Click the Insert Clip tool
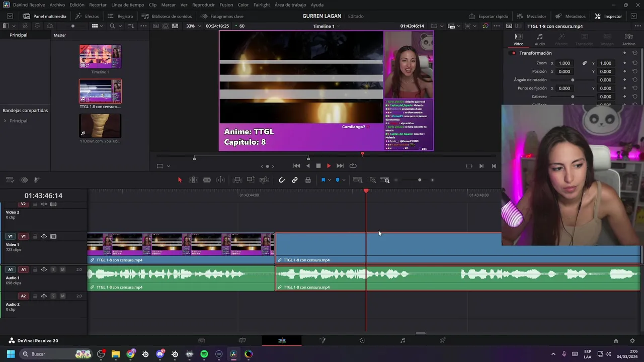The height and width of the screenshot is (362, 644). 237,180
